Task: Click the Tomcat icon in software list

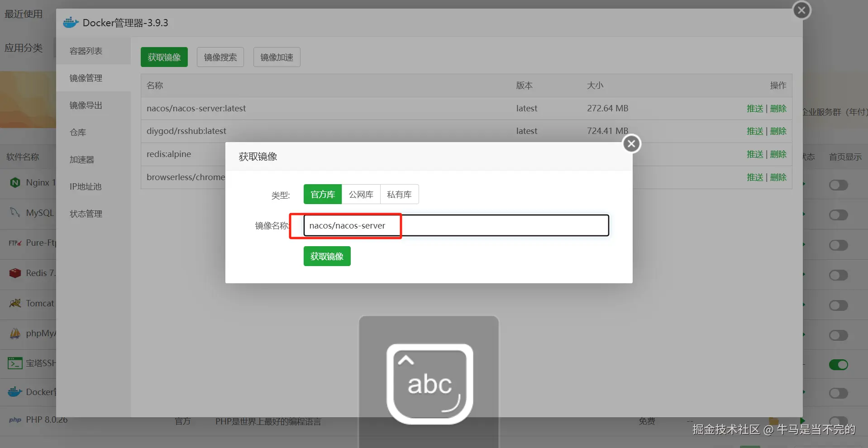Action: (x=15, y=303)
